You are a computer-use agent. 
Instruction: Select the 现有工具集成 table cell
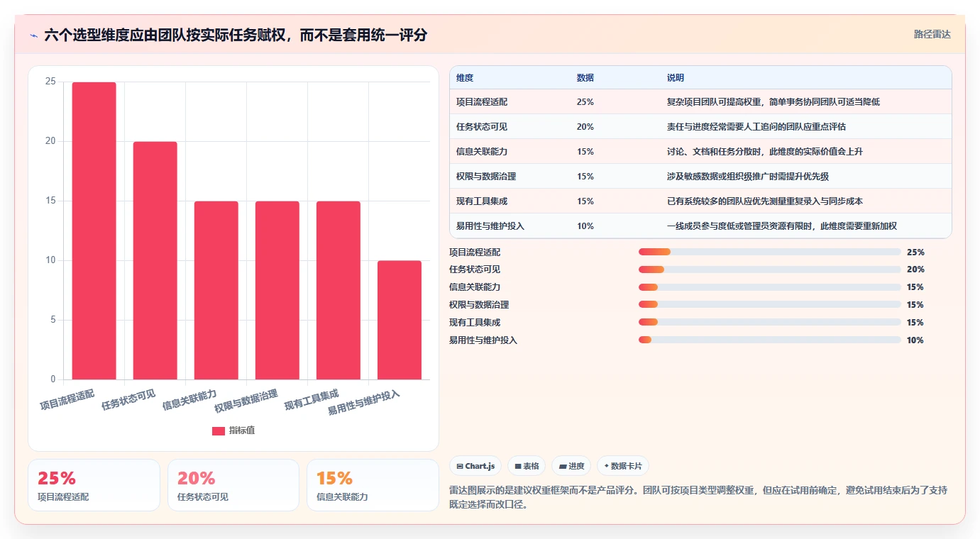point(482,201)
